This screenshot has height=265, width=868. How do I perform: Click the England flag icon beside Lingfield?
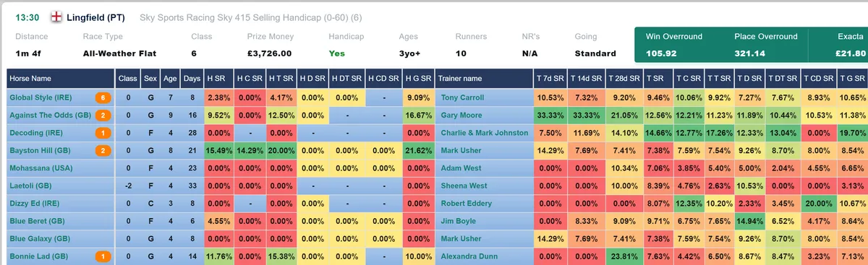tap(56, 17)
